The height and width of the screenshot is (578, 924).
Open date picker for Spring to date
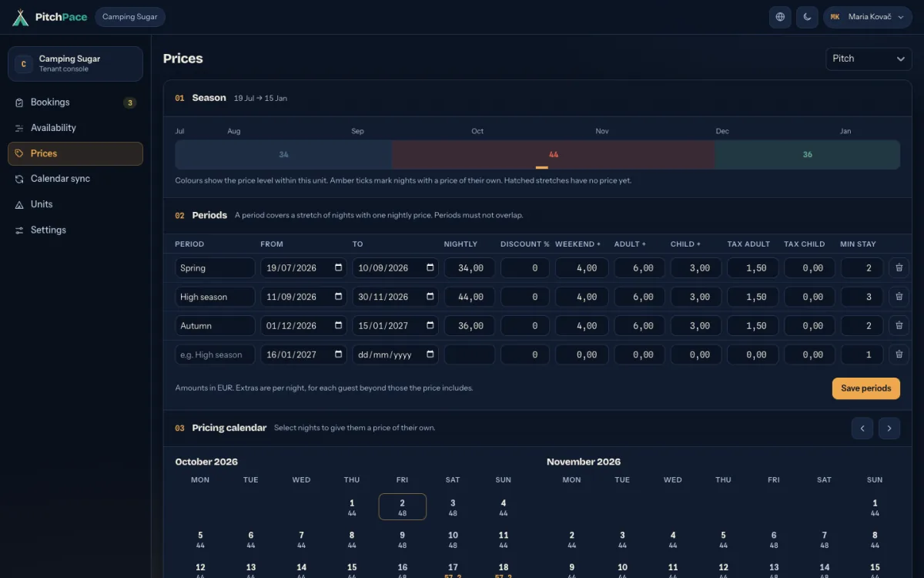tap(430, 268)
